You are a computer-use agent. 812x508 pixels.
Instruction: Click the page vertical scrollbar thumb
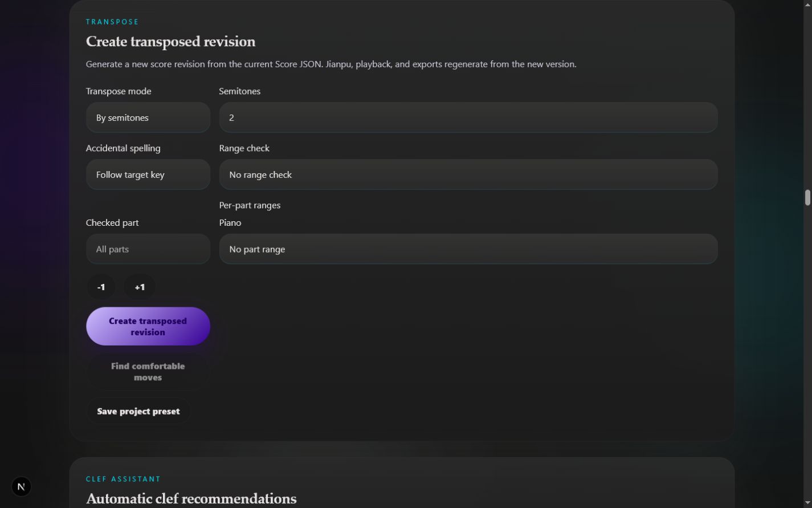click(807, 198)
